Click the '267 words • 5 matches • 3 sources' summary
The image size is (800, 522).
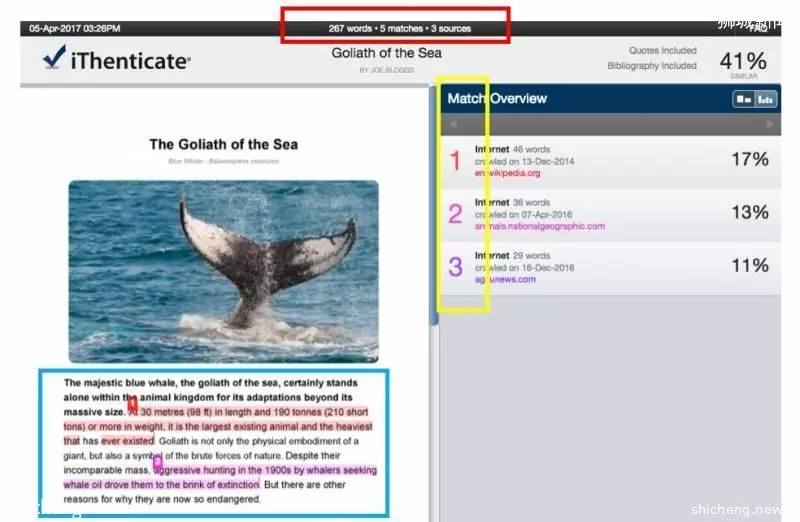click(x=399, y=29)
